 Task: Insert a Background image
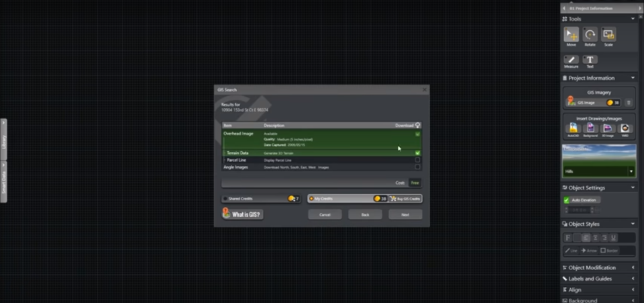590,129
